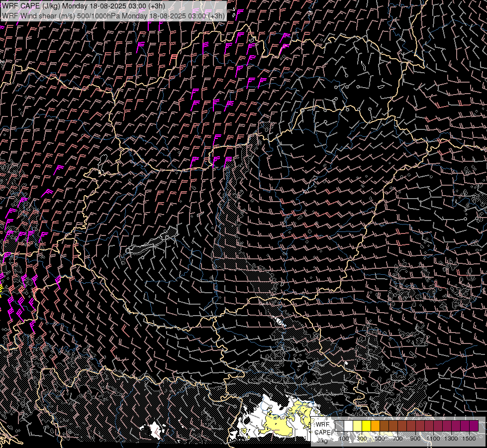Click the WRF CAPE (J/kg) title line

click(x=83, y=6)
